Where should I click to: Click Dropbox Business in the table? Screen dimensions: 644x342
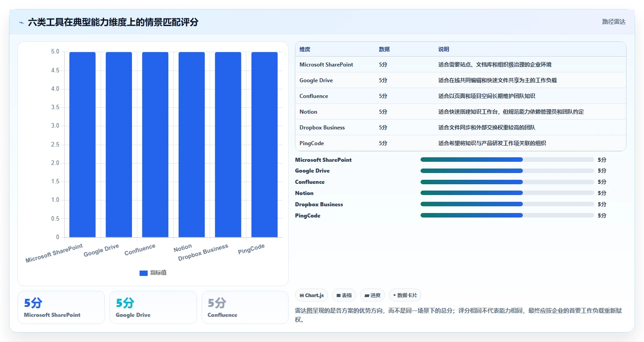click(x=322, y=128)
